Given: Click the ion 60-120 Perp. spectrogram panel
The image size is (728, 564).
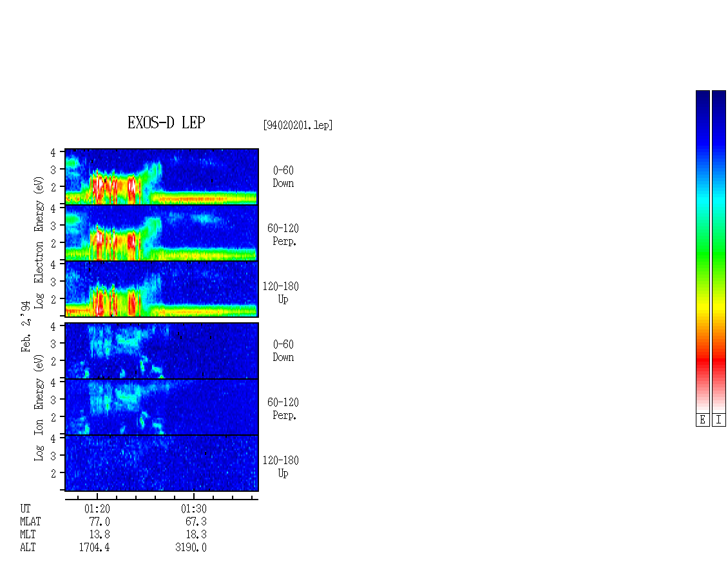Looking at the screenshot, I should pos(162,407).
